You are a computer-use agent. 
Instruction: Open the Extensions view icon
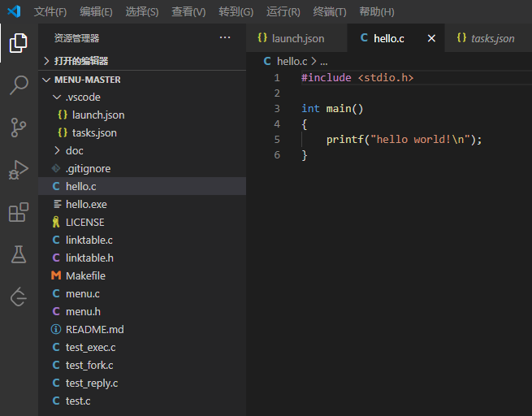pyautogui.click(x=19, y=213)
